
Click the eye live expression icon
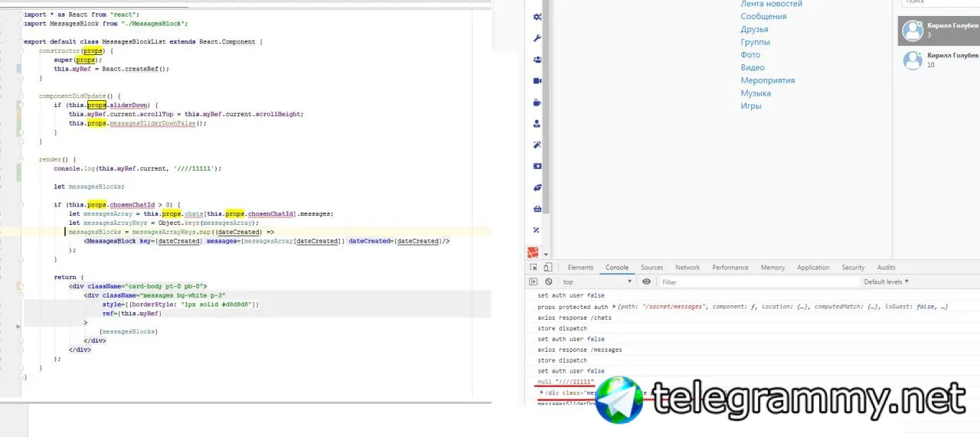tap(647, 282)
